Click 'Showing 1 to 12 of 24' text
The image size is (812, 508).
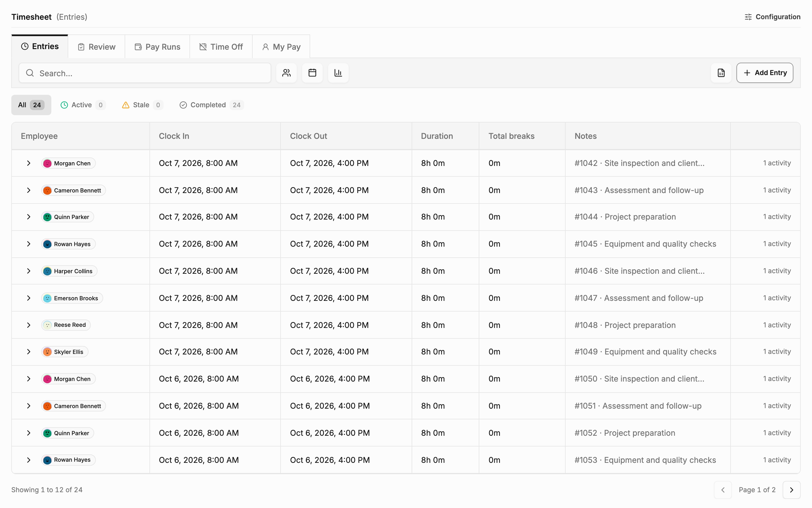coord(47,490)
